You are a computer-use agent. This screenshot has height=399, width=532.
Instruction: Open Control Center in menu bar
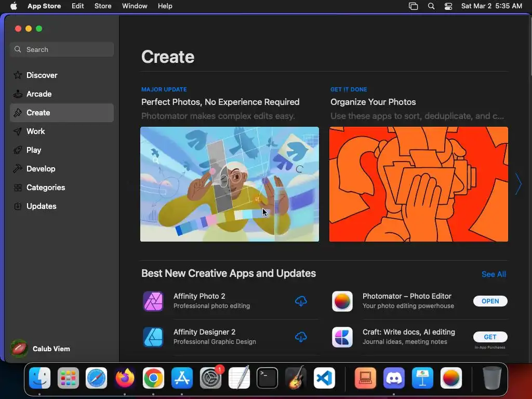click(448, 6)
